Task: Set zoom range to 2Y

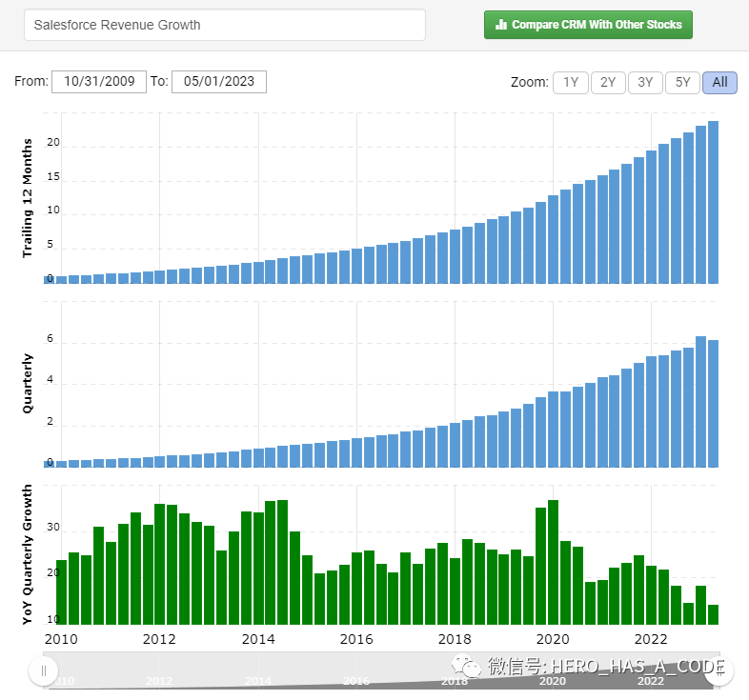Action: coord(608,83)
